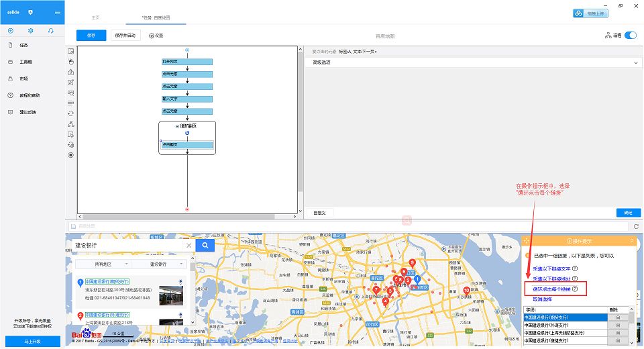Select the 打开网页 workflow step
This screenshot has height=349, width=644.
point(187,62)
